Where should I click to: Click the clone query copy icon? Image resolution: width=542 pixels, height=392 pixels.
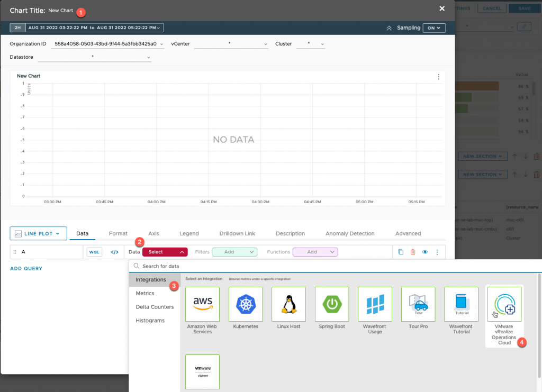coord(401,252)
